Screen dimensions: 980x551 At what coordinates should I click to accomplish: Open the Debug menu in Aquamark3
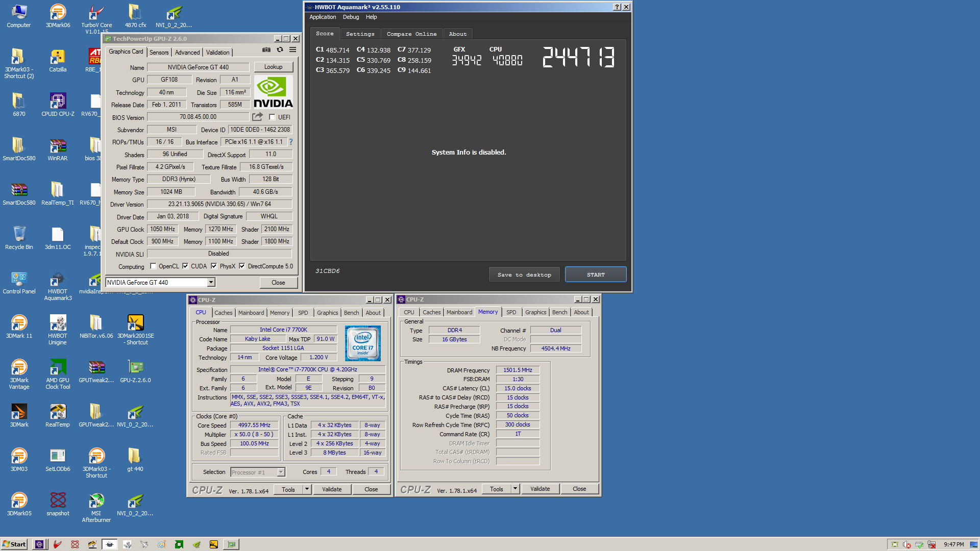point(351,17)
